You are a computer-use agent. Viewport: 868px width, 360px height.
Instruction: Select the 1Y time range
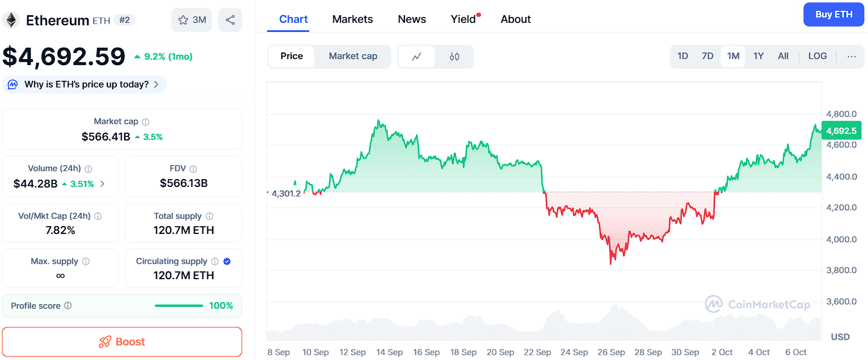(758, 56)
